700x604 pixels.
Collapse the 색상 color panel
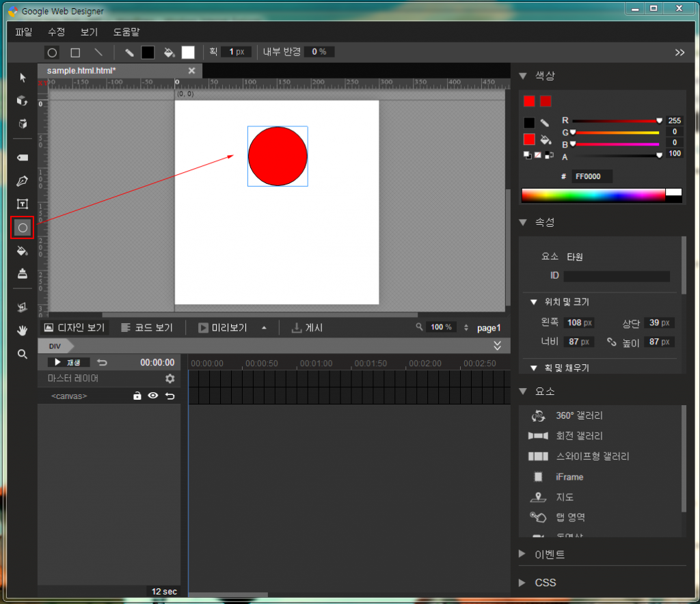coord(523,76)
